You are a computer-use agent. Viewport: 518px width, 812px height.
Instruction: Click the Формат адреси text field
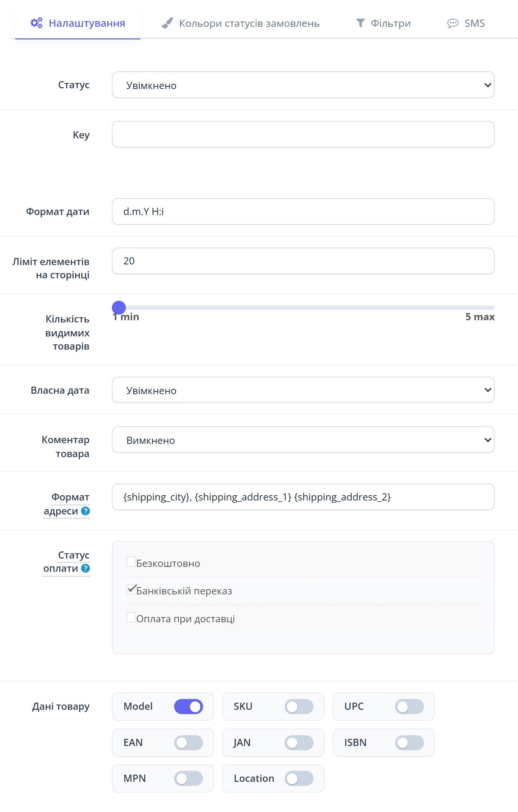point(303,497)
